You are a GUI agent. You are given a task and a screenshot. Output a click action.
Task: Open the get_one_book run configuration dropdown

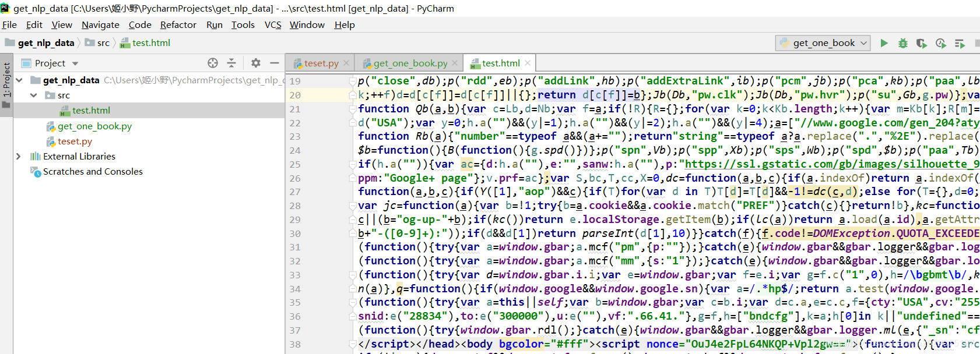click(x=824, y=43)
